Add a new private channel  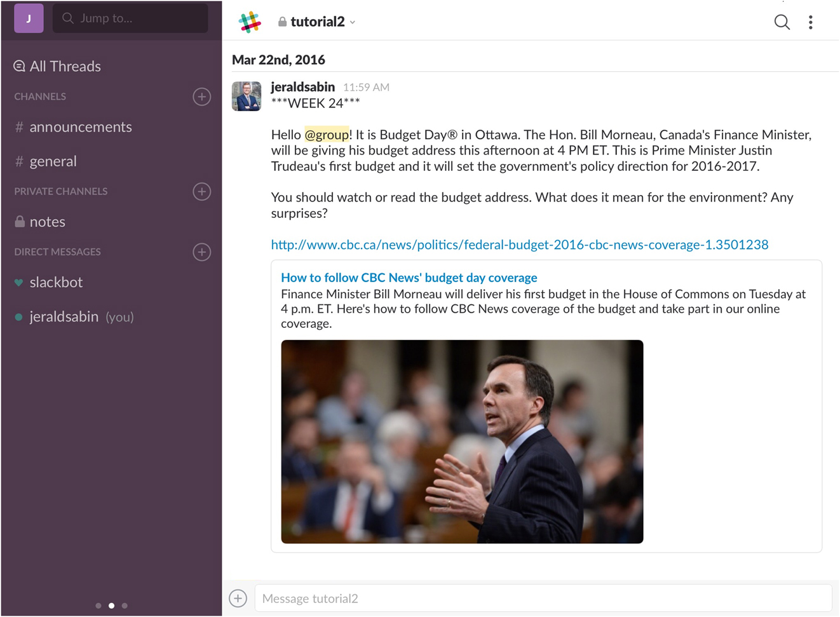tap(201, 191)
